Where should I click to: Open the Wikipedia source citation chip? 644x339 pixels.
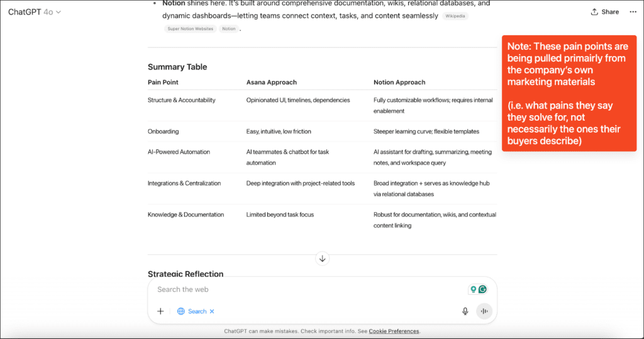[455, 16]
